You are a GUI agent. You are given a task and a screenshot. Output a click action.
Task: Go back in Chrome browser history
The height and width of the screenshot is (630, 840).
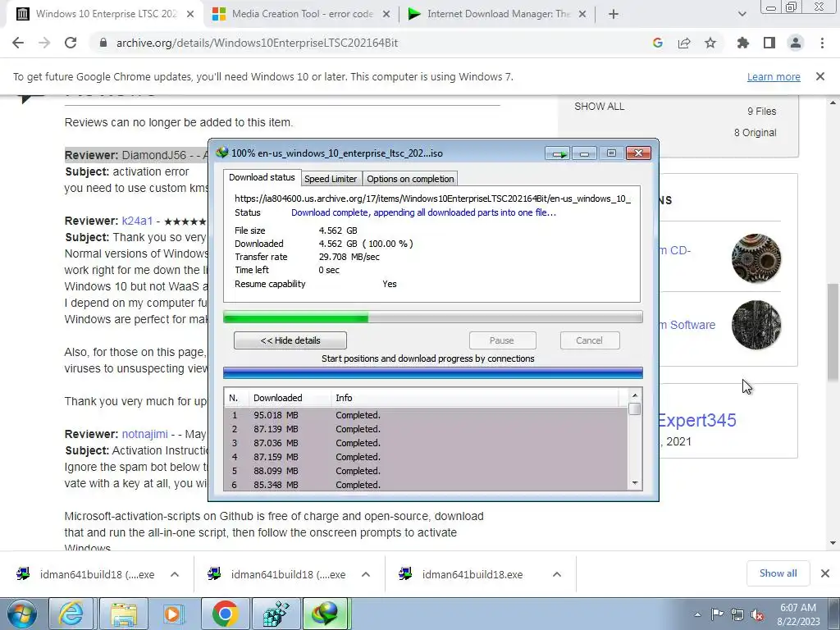point(18,43)
